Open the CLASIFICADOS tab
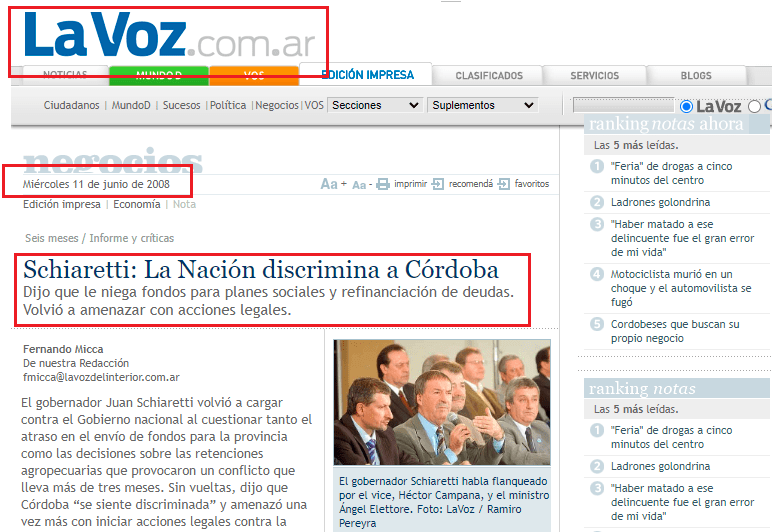This screenshot has height=532, width=783. (489, 75)
